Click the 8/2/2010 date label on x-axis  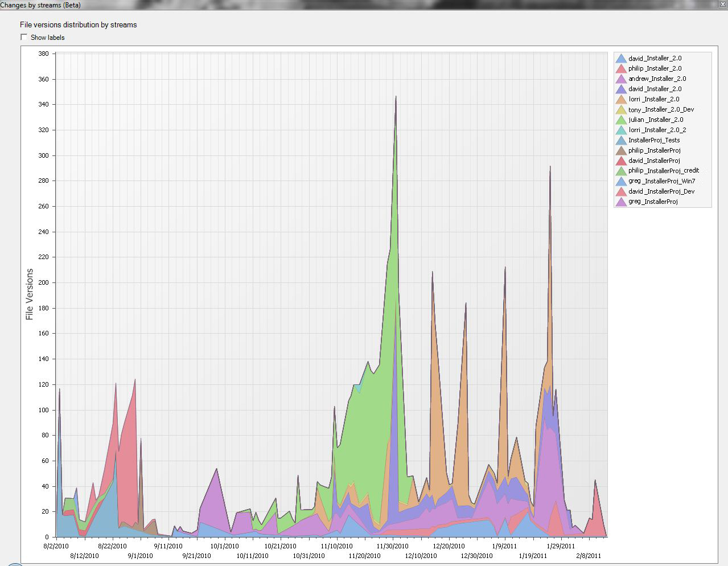[56, 546]
